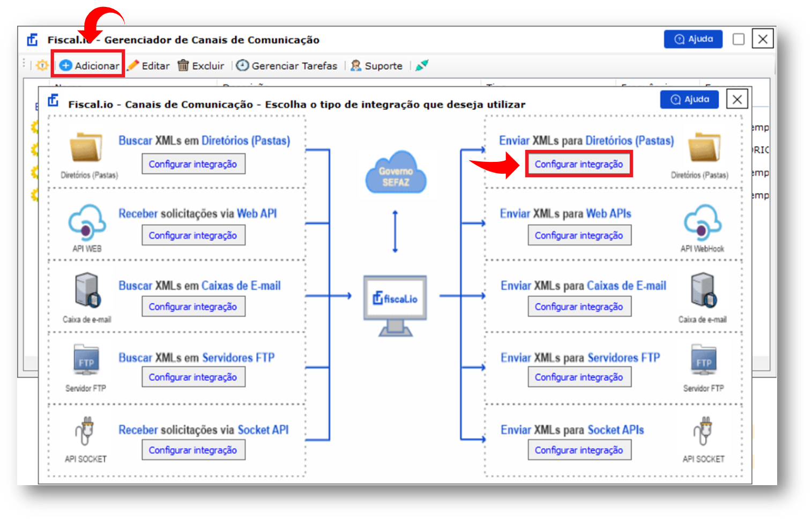Viewport: 812px width, 520px height.
Task: Click the Buscar Diretórios (Pastas) folder icon
Action: (86, 147)
